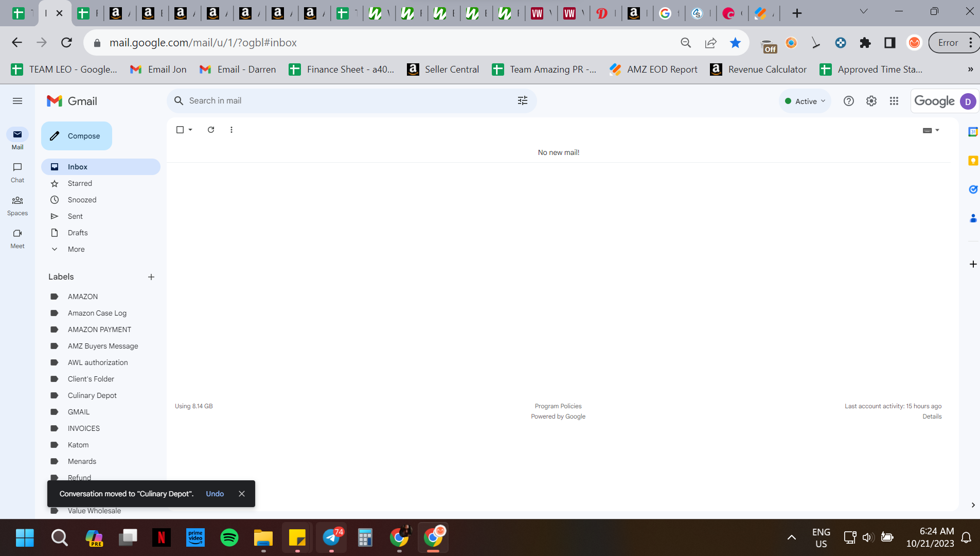Open Telegram from the taskbar
The image size is (980, 556).
[331, 537]
